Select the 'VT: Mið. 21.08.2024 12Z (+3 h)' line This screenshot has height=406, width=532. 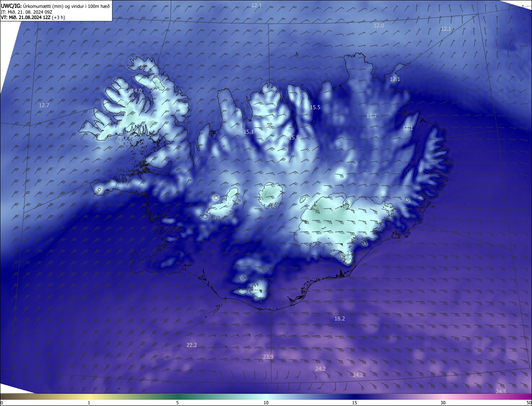[x=33, y=17]
